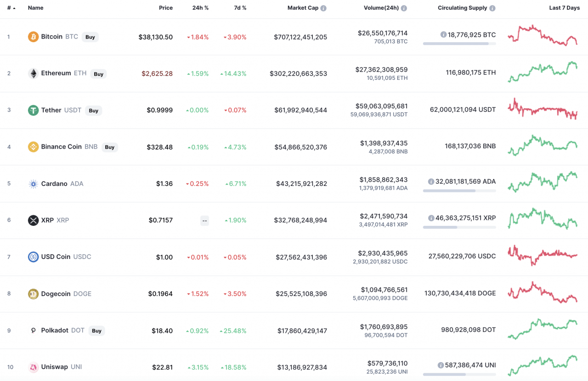Open Polkadot 7-day sparkline chart
This screenshot has width=588, height=381.
coord(543,329)
